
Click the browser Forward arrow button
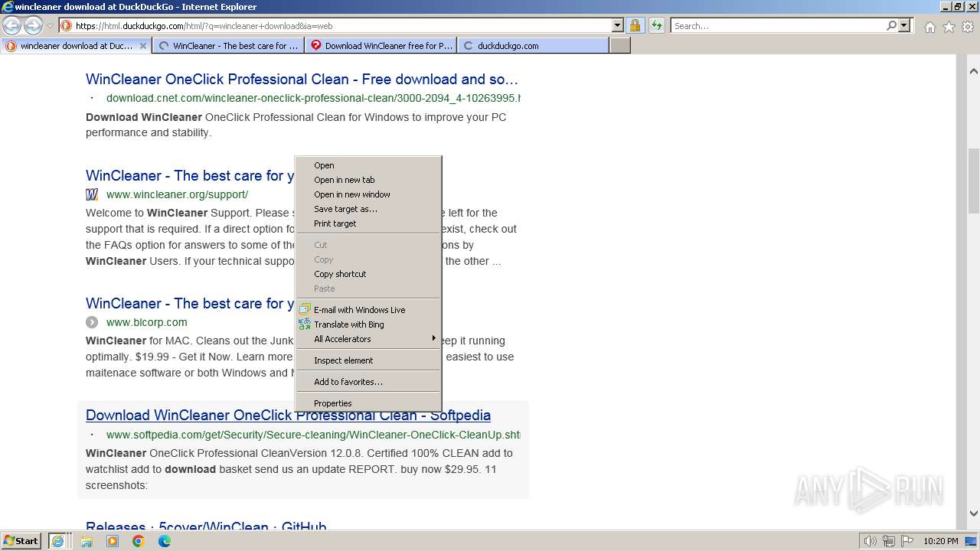33,25
